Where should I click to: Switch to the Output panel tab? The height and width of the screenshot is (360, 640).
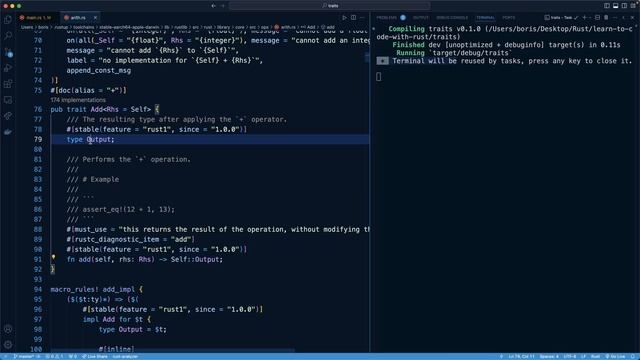point(421,18)
